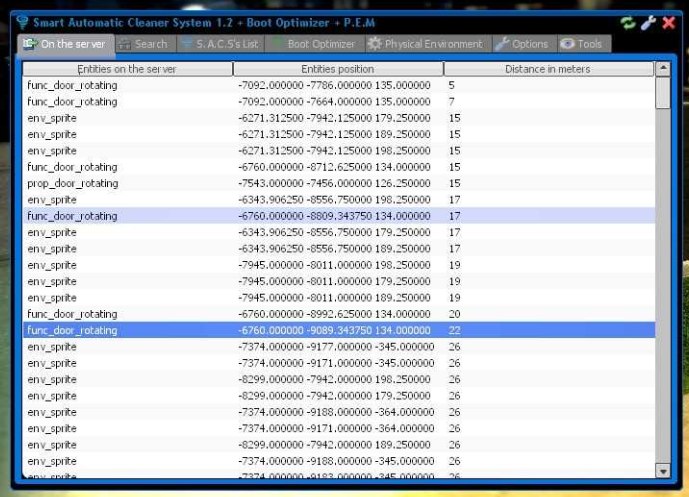The width and height of the screenshot is (689, 497).
Task: Open the wrench settings icon in title bar
Action: [648, 22]
